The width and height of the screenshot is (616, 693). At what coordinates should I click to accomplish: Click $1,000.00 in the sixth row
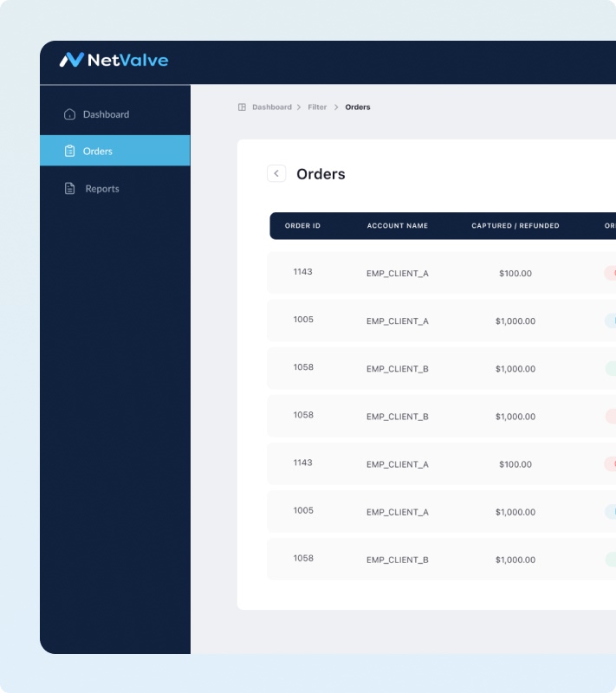click(x=515, y=512)
